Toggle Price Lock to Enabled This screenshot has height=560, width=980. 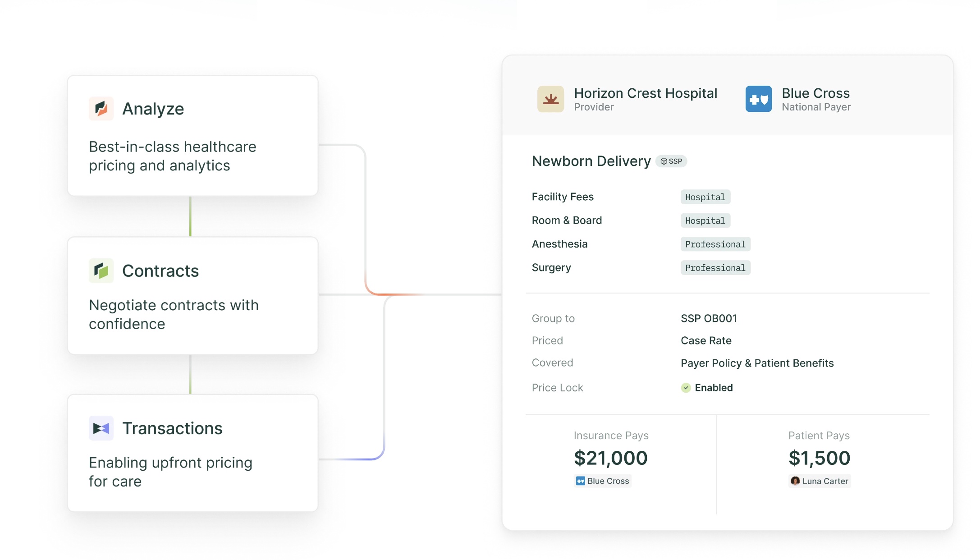coord(714,387)
